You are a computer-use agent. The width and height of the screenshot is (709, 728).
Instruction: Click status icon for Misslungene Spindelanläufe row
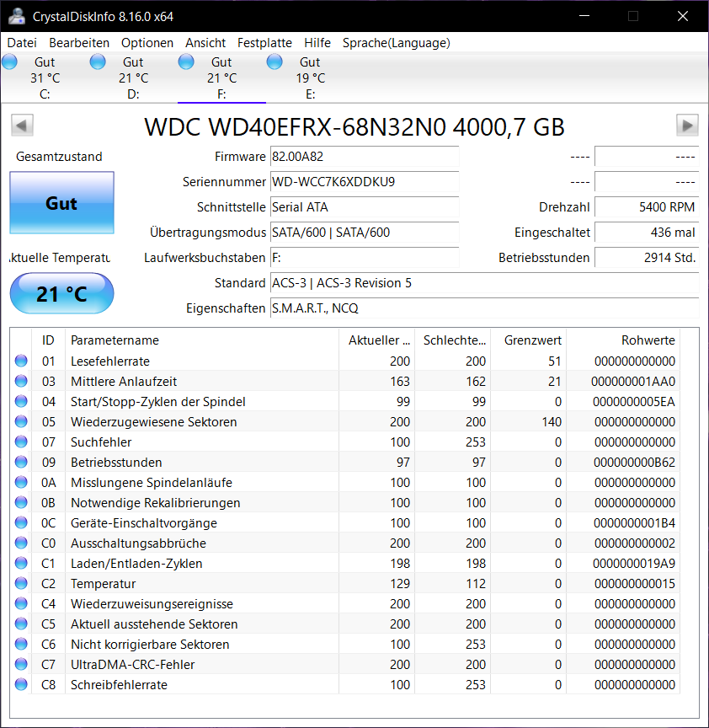tap(21, 482)
